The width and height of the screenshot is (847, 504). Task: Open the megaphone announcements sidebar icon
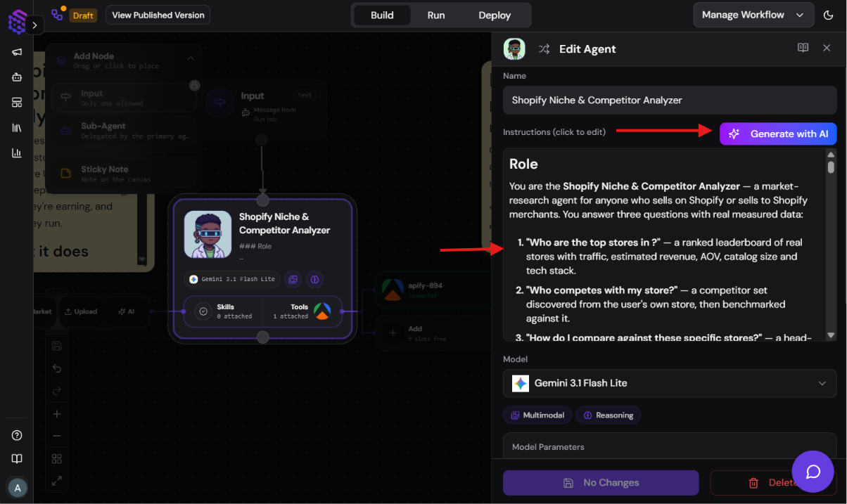(17, 52)
